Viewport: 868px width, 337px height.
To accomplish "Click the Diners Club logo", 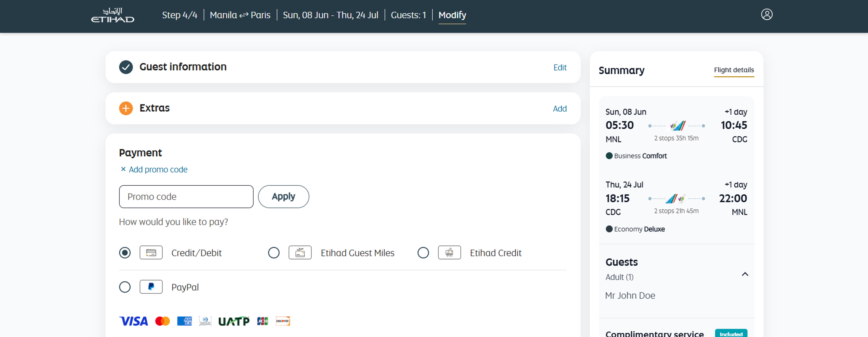I will 205,321.
